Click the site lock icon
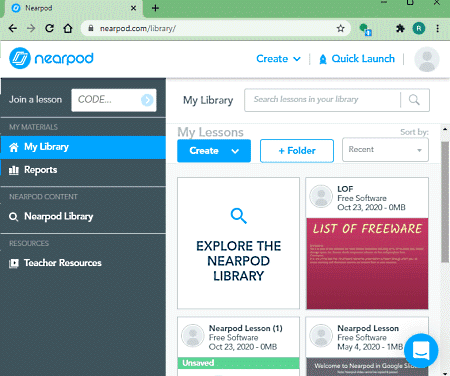450x376 pixels. [x=91, y=28]
